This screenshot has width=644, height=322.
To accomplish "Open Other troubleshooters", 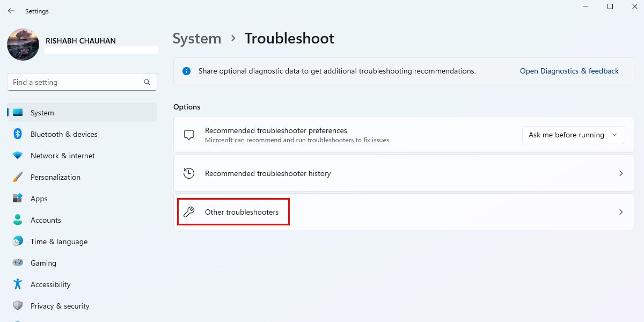I will pos(241,212).
